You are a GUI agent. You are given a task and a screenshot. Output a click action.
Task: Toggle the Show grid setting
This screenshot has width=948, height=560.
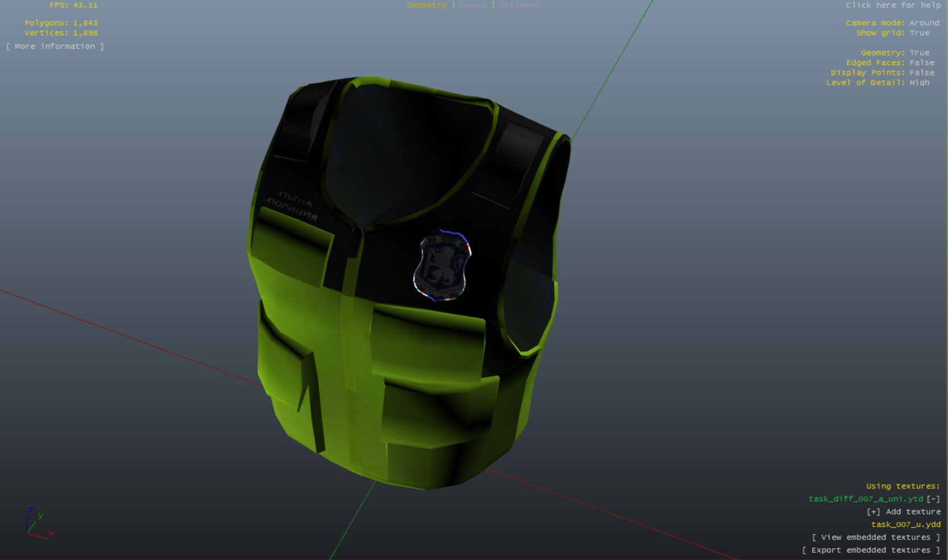[x=919, y=33]
